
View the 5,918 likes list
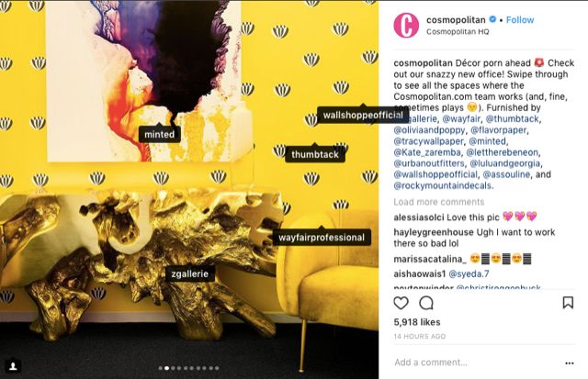click(417, 322)
